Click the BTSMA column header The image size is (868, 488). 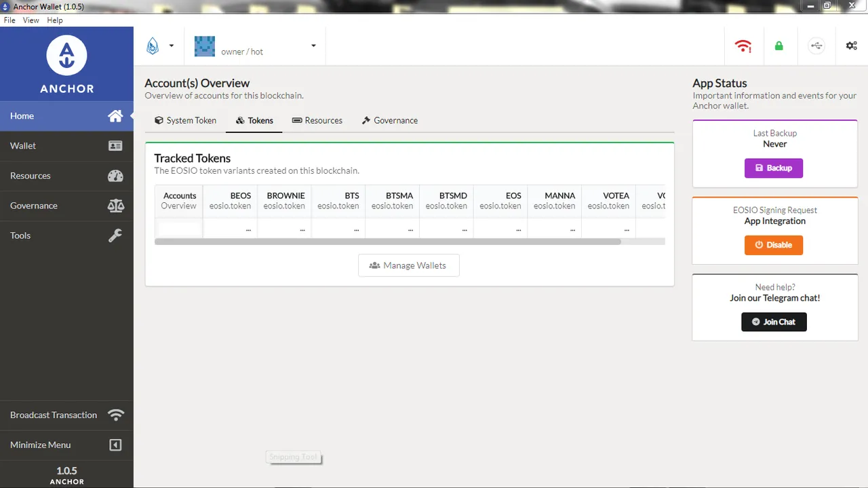(393, 201)
